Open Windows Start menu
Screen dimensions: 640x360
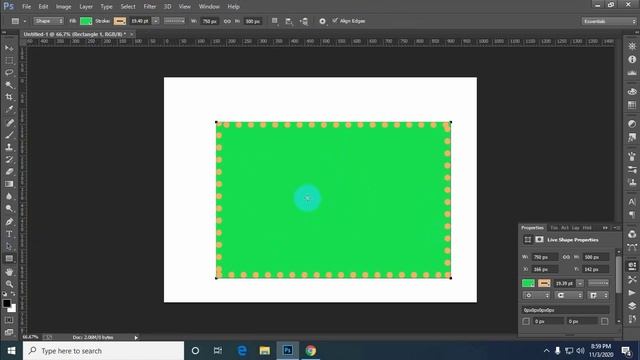pyautogui.click(x=11, y=351)
